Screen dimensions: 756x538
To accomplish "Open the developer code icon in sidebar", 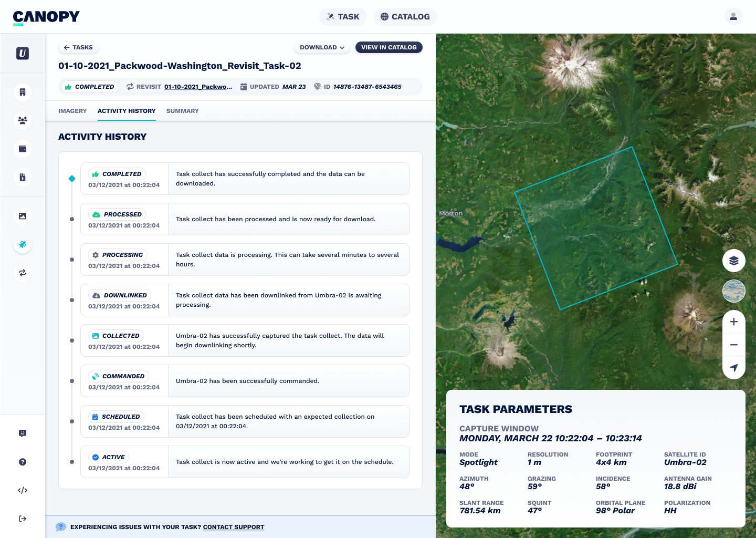I will 23,490.
